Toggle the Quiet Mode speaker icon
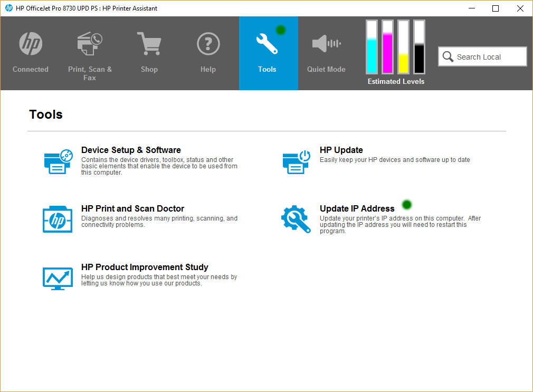Viewport: 533px width, 392px height. point(326,43)
